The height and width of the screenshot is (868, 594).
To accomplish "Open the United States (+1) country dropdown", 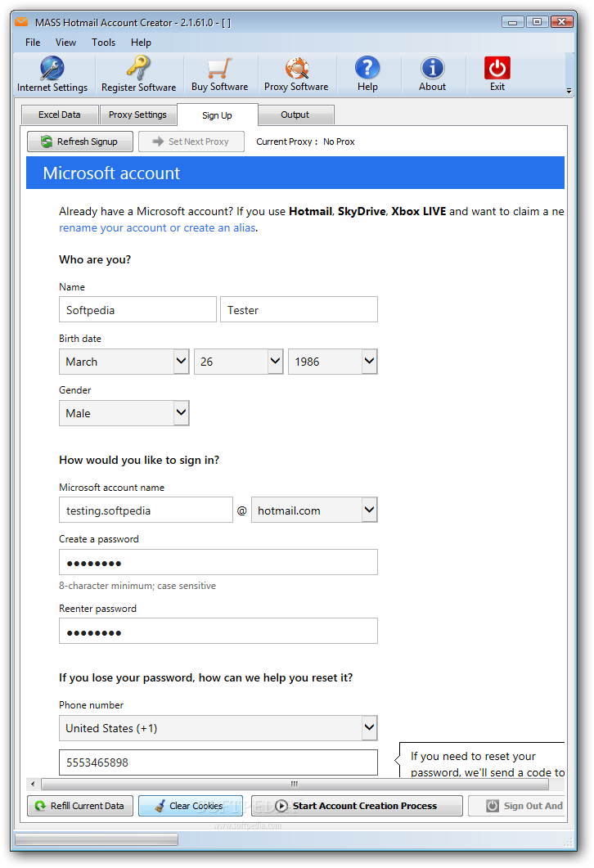I will tap(218, 728).
